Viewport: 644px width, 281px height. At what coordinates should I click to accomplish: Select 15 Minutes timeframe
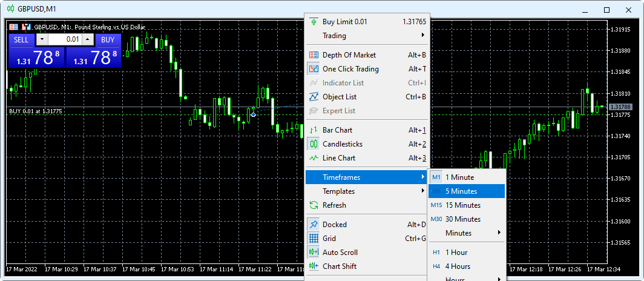point(467,205)
